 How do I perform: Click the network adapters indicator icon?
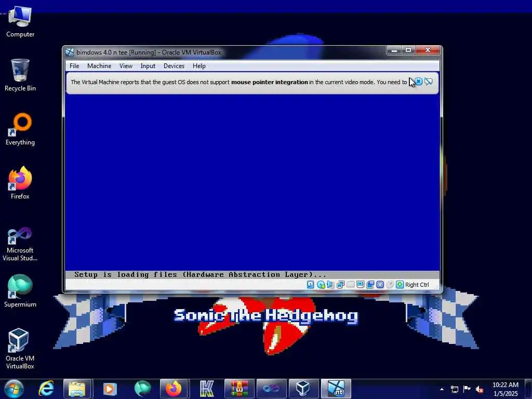pos(340,285)
